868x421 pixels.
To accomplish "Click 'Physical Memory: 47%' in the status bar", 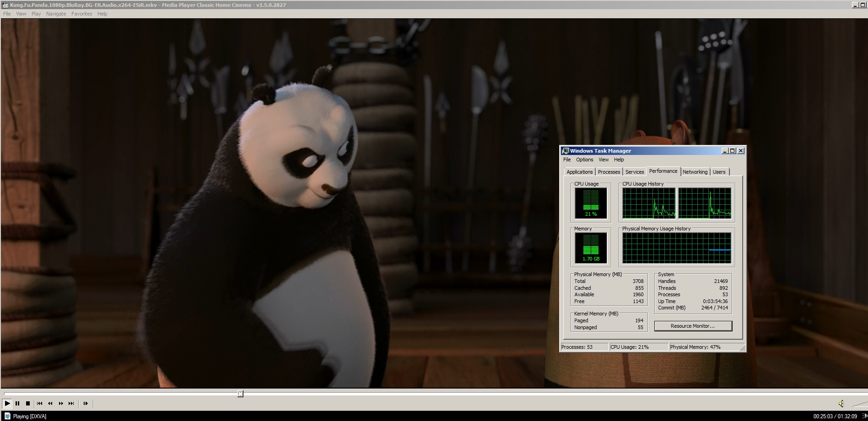I will (x=695, y=347).
